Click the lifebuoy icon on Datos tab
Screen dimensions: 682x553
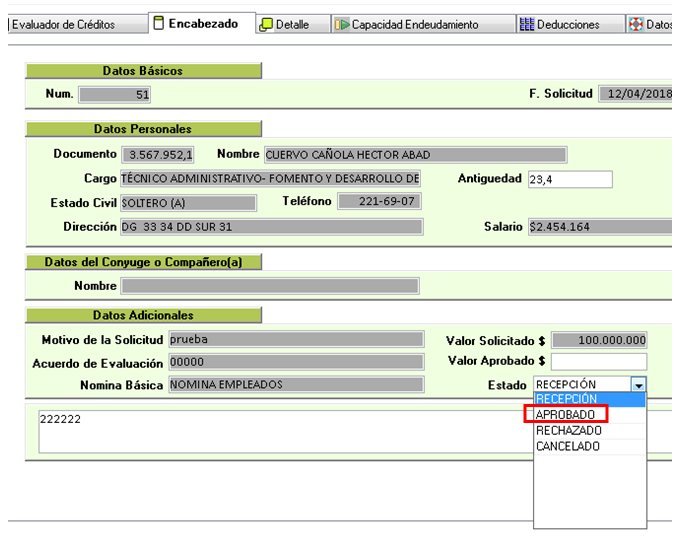635,24
